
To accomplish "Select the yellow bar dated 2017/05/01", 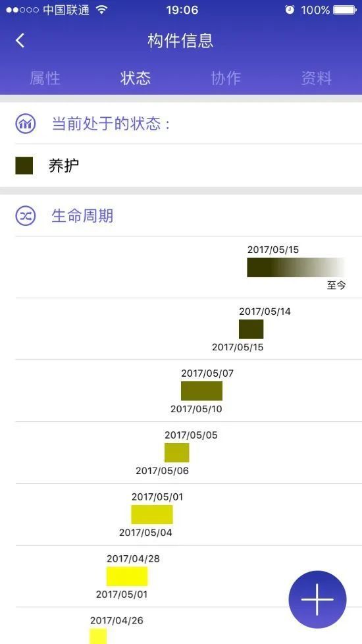I will [152, 515].
